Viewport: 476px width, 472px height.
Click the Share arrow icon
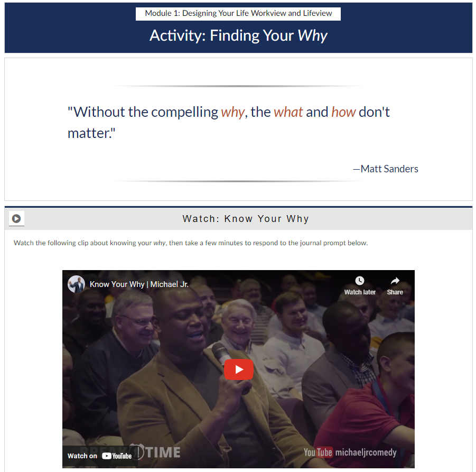[395, 281]
